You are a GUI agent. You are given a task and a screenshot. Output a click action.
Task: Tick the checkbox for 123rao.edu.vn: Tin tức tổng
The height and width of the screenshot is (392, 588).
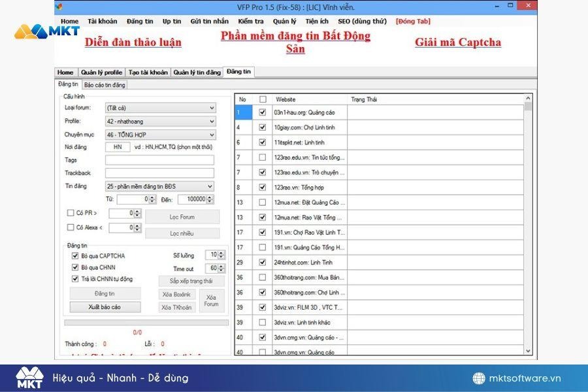click(262, 157)
